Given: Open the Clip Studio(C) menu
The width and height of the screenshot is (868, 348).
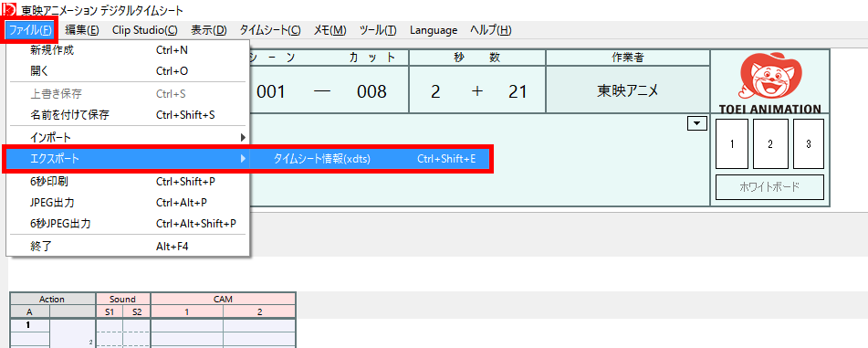Looking at the screenshot, I should click(x=145, y=30).
